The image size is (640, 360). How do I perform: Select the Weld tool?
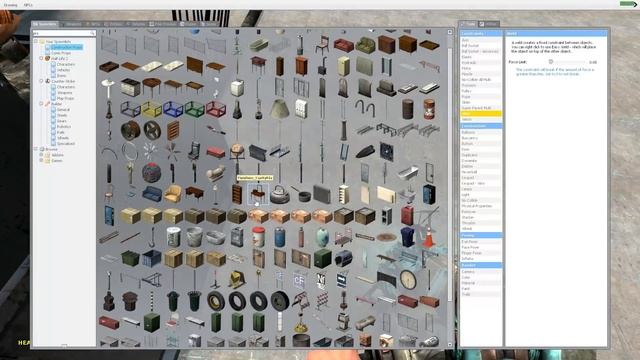481,113
